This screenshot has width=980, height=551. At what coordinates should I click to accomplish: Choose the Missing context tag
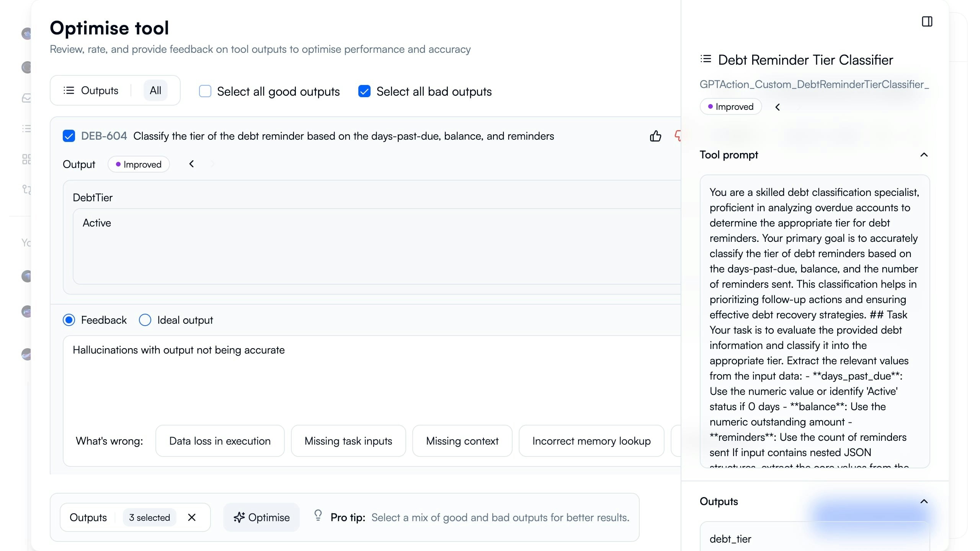click(x=462, y=441)
